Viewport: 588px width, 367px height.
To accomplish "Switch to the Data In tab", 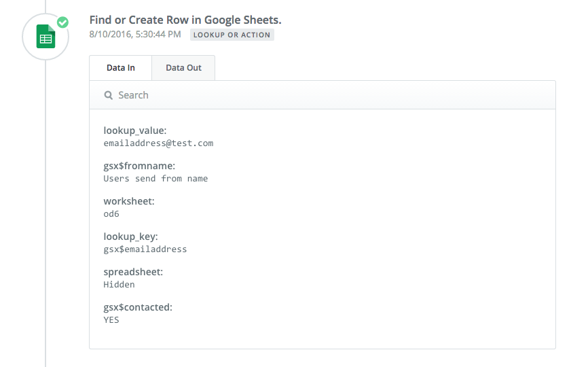I will (121, 68).
